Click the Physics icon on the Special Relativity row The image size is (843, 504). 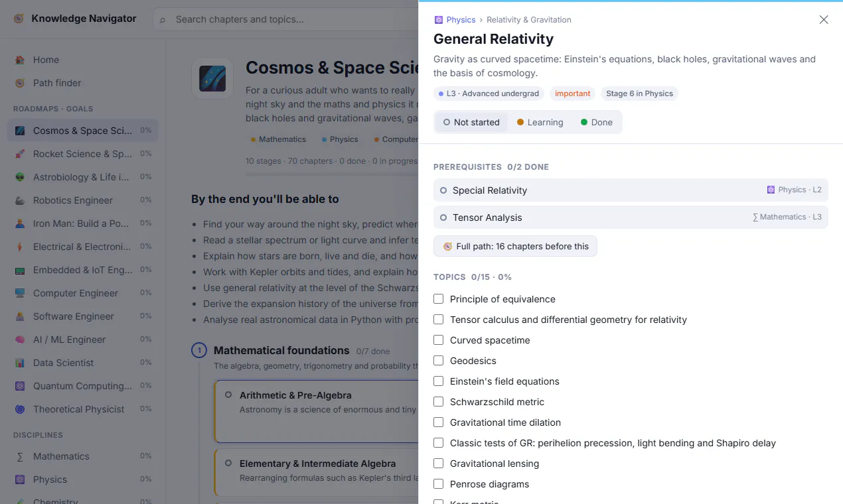(771, 190)
